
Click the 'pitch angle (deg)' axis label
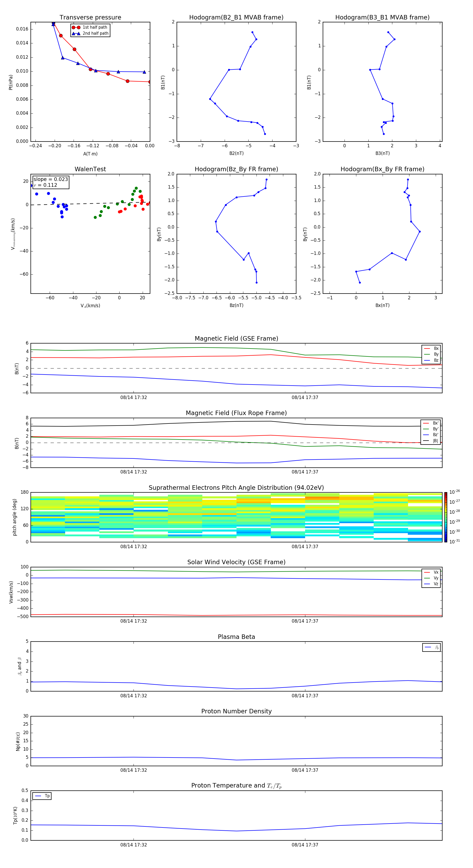pyautogui.click(x=14, y=517)
